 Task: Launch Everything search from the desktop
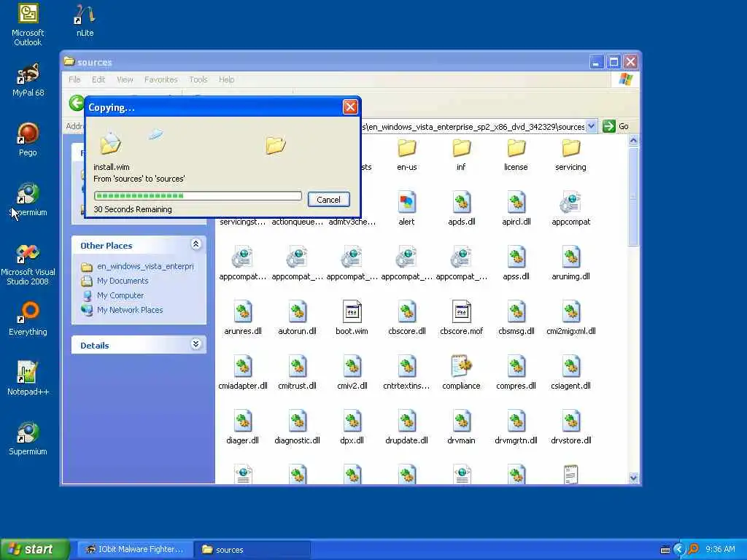tap(28, 319)
